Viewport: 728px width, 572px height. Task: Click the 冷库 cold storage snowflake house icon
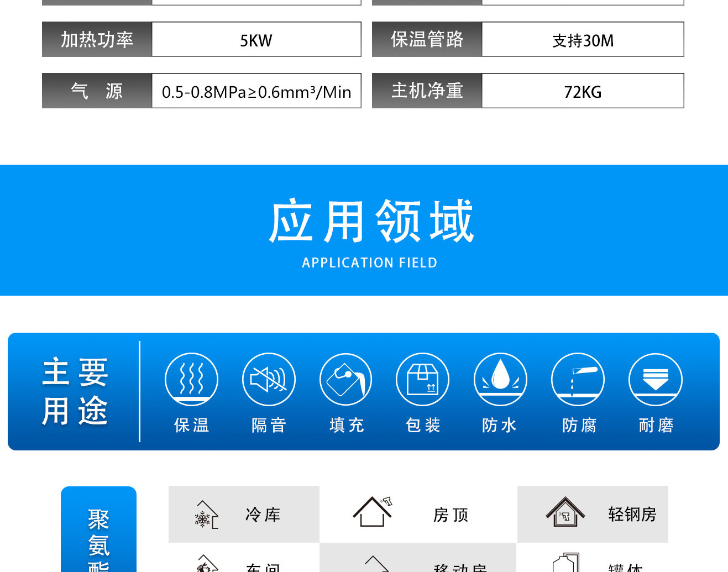206,515
